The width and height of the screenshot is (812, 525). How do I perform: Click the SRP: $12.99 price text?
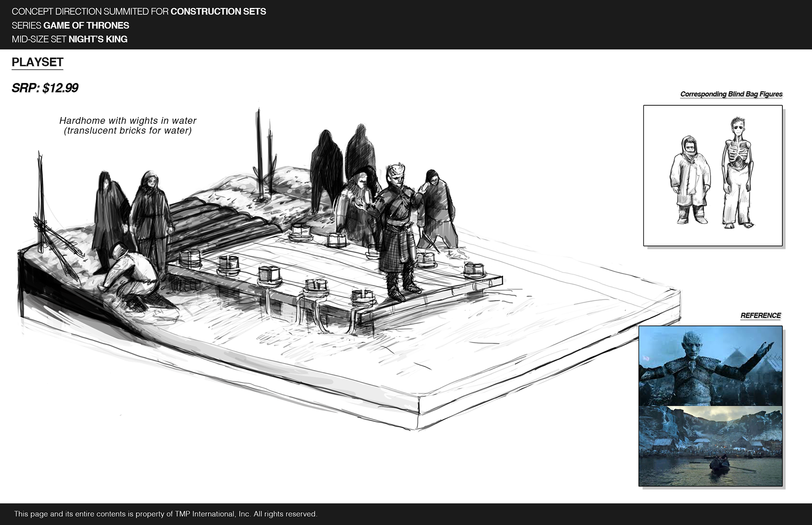point(45,88)
